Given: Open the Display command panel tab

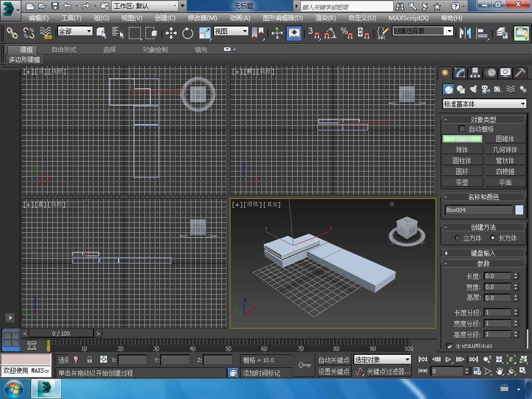Looking at the screenshot, I should pos(506,73).
